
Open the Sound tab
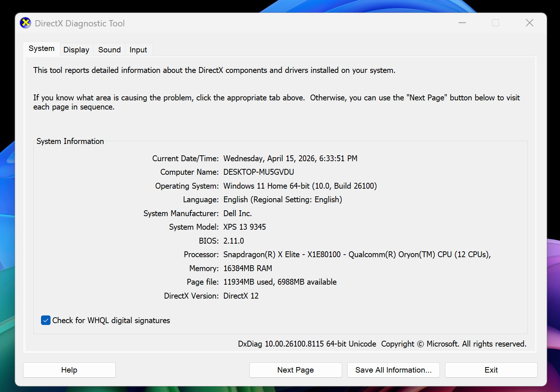109,49
